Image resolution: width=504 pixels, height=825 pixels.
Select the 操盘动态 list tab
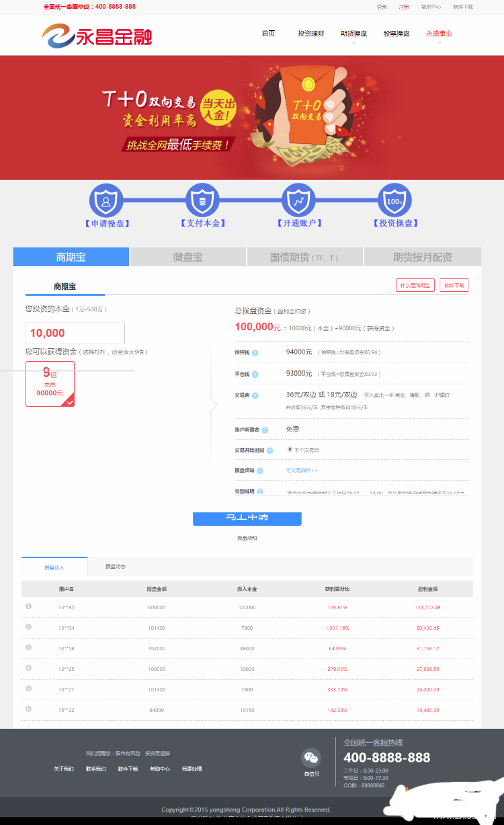[x=116, y=567]
